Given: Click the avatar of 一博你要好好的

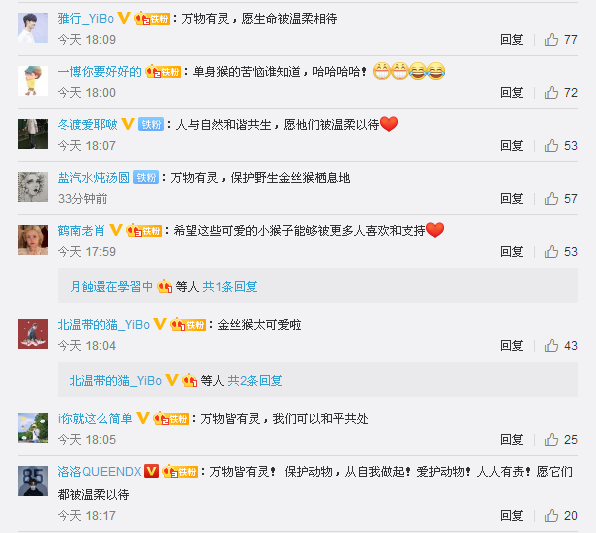Looking at the screenshot, I should pos(33,81).
